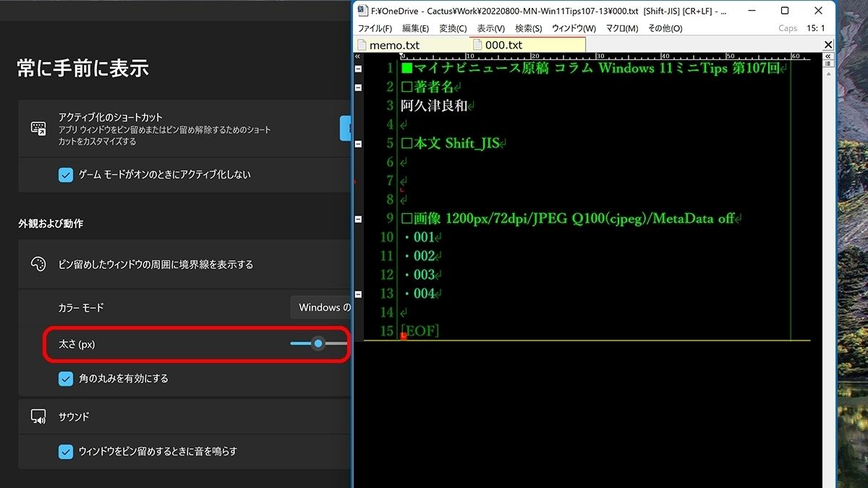The height and width of the screenshot is (488, 868).
Task: Maximize the text editor window
Action: pos(785,11)
